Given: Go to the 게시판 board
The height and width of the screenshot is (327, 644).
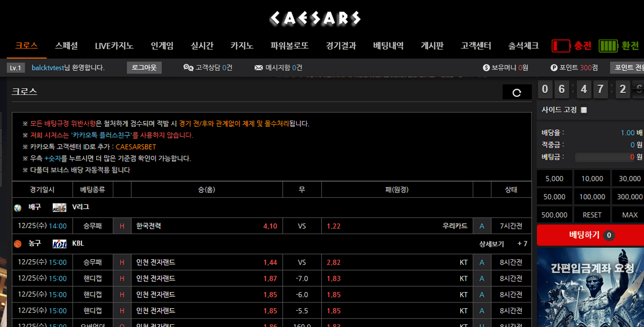Looking at the screenshot, I should tap(432, 46).
